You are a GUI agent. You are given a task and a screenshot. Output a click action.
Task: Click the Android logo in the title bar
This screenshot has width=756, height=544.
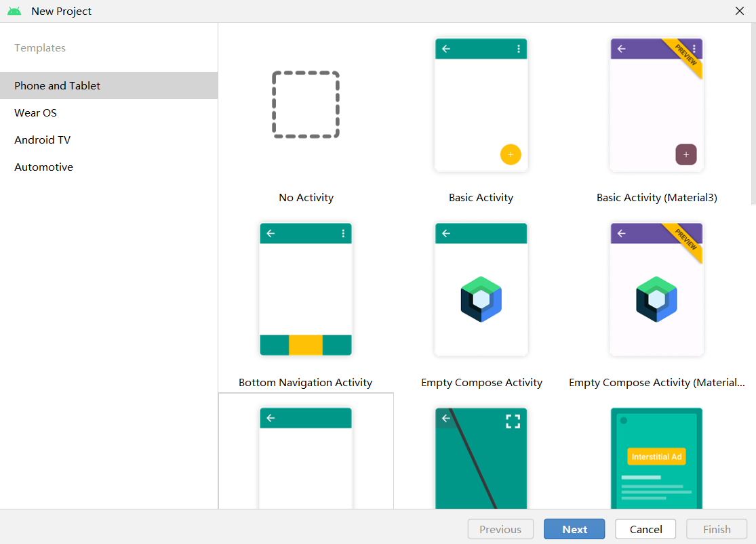pyautogui.click(x=14, y=11)
